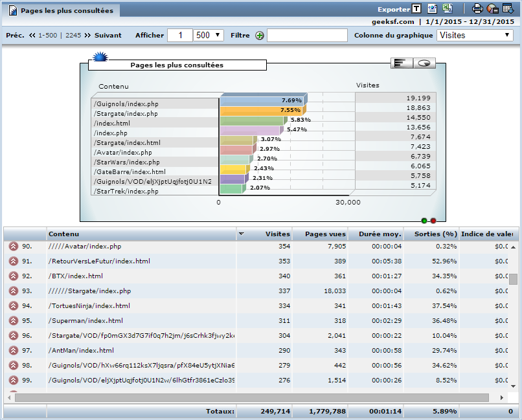Click /GateBarre/index.html chart label
This screenshot has height=420, width=522.
coord(130,172)
